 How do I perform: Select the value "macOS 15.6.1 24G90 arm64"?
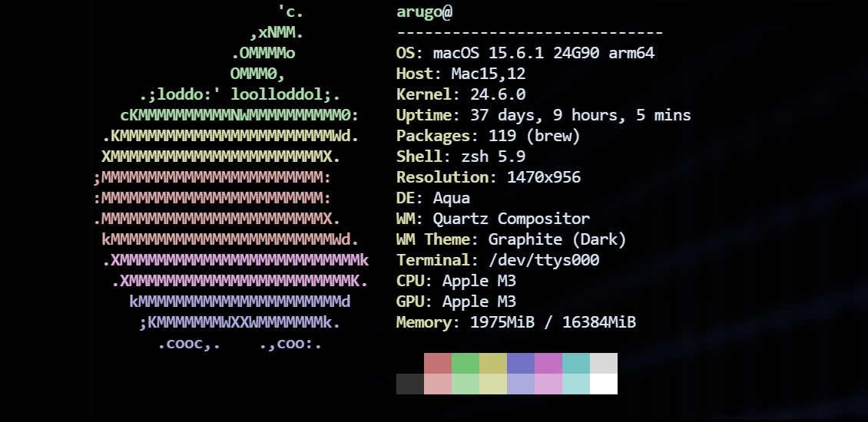tap(544, 53)
